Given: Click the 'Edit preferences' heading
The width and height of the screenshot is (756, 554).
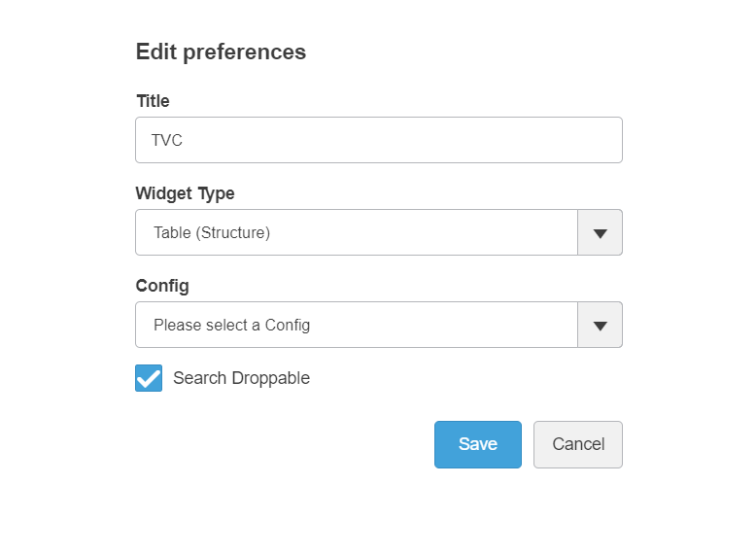Looking at the screenshot, I should (221, 52).
